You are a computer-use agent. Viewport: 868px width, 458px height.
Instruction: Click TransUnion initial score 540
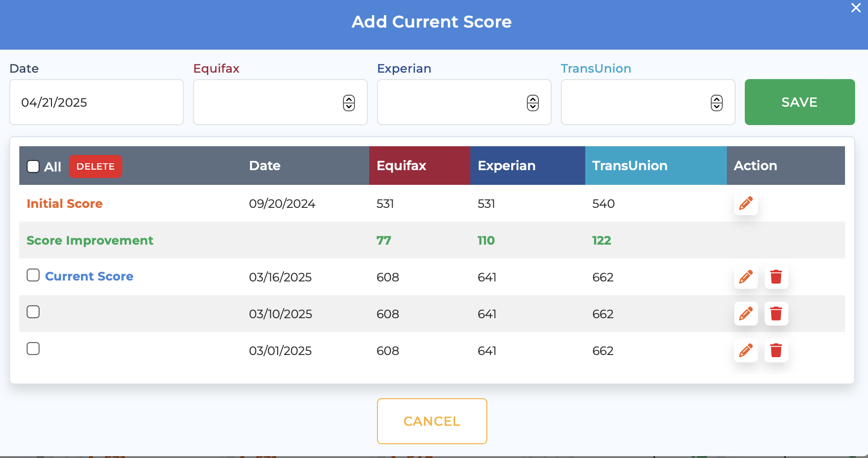[603, 203]
